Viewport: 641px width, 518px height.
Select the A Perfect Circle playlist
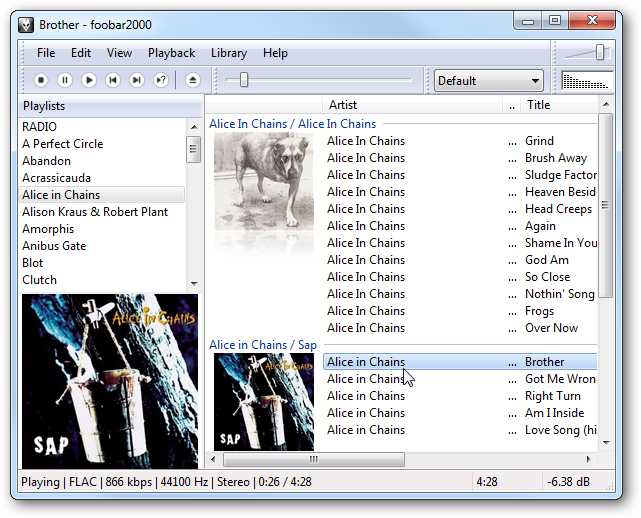[x=102, y=144]
